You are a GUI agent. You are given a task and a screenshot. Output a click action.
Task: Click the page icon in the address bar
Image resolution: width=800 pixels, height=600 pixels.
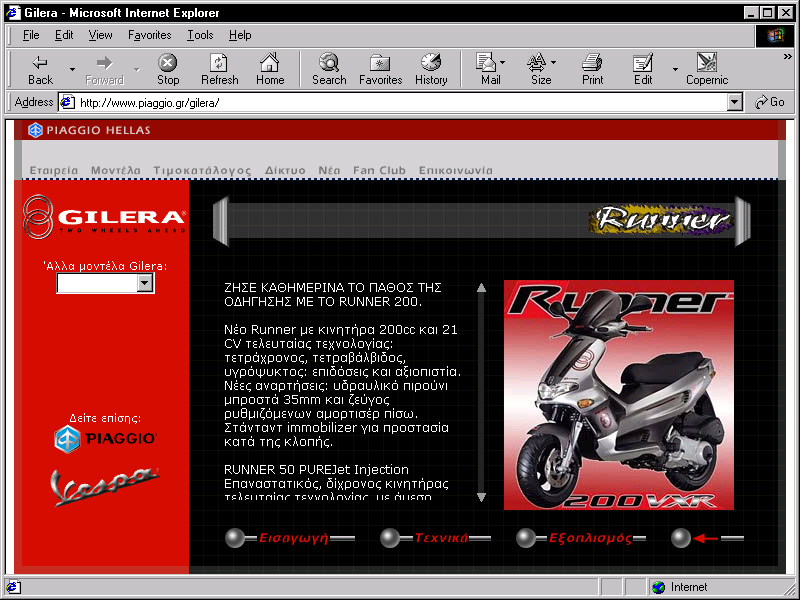tap(67, 103)
